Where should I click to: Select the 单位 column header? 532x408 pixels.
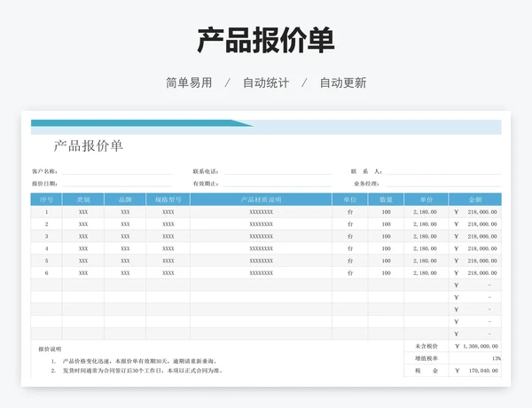click(x=350, y=200)
